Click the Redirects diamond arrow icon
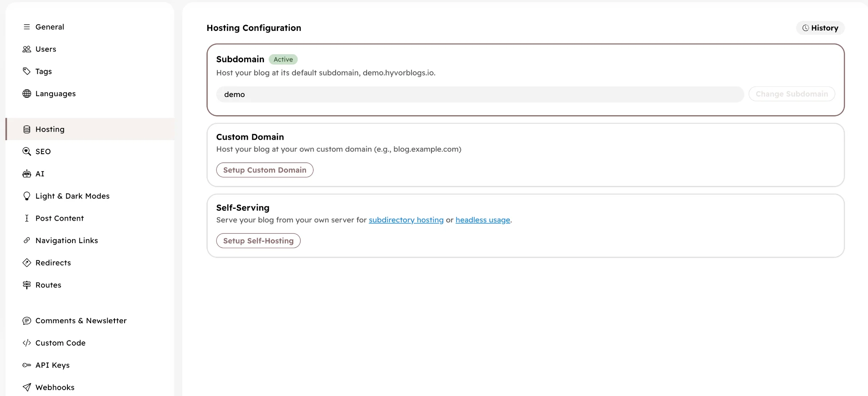 (27, 263)
